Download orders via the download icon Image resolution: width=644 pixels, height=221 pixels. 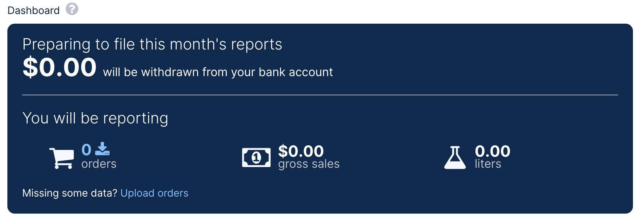coord(103,149)
